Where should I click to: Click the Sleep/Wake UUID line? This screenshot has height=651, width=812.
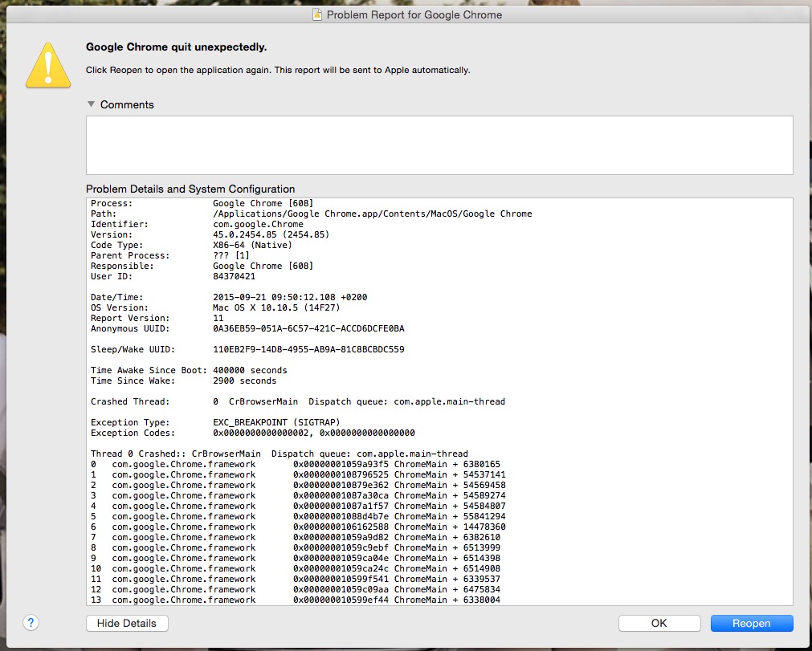[247, 349]
